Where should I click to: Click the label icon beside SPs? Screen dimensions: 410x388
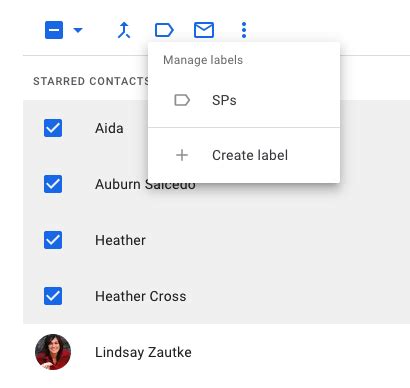[182, 100]
